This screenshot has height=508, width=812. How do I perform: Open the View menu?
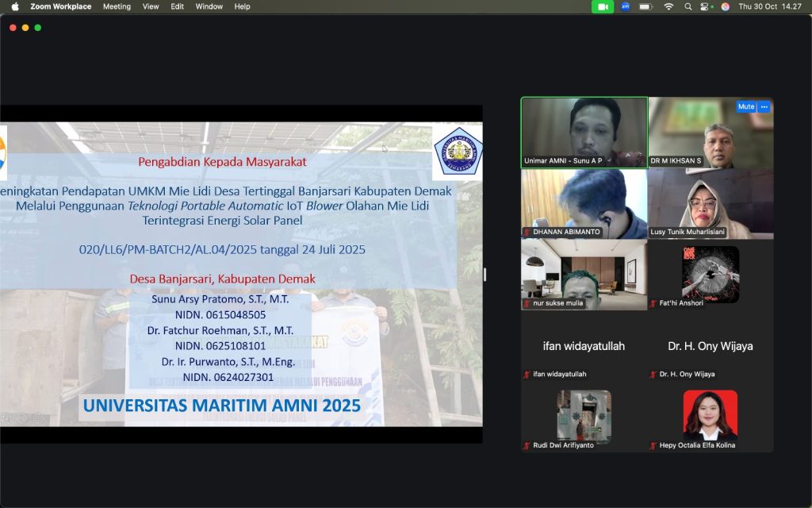click(151, 6)
